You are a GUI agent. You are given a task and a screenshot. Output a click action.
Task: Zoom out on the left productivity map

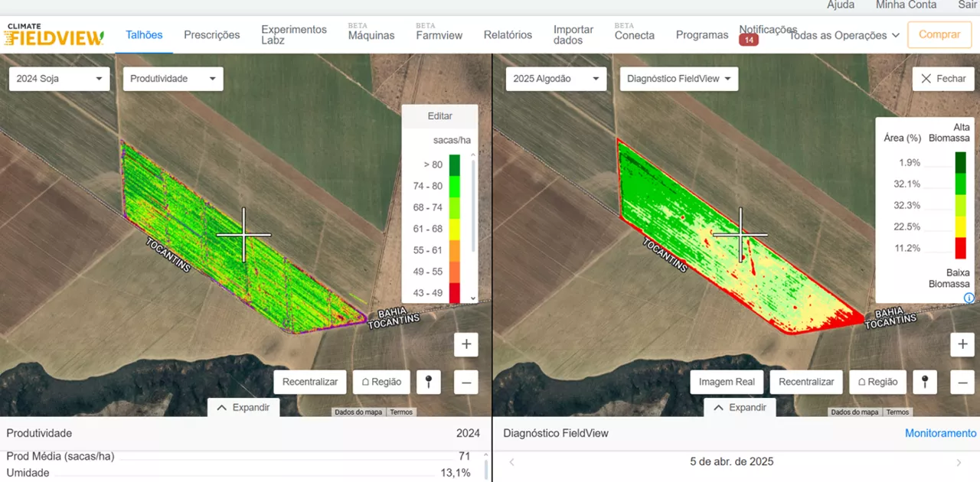(x=465, y=383)
